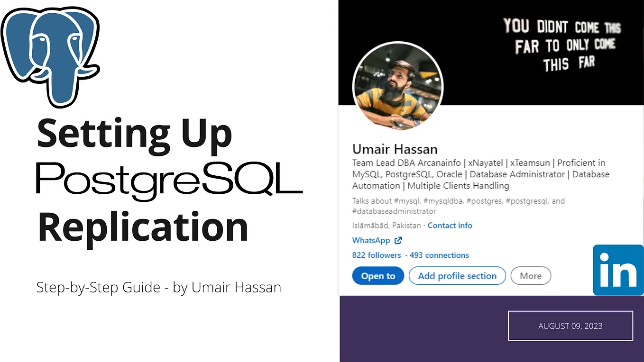Screen dimensions: 644x362
Task: Toggle the Open to availability setting
Action: click(378, 276)
